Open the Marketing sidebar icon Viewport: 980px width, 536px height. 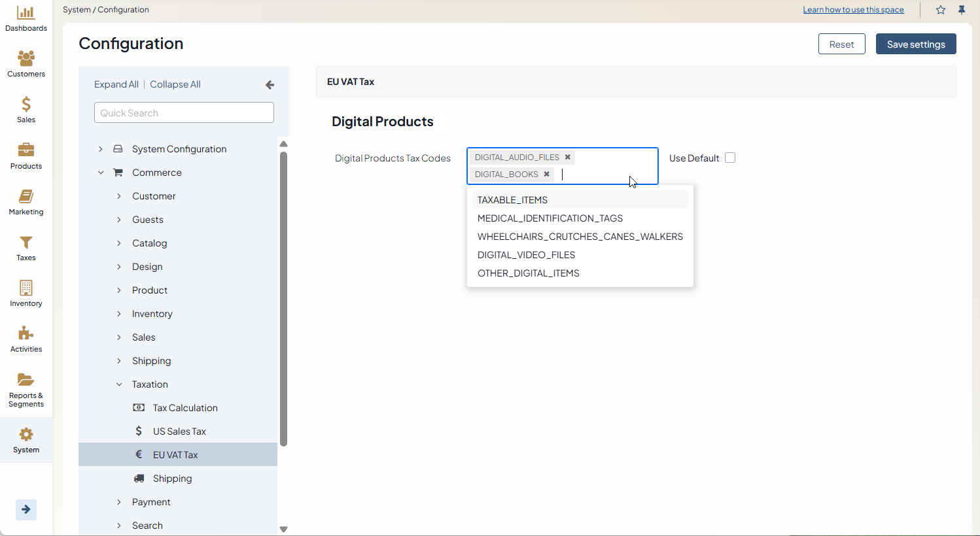pyautogui.click(x=26, y=202)
